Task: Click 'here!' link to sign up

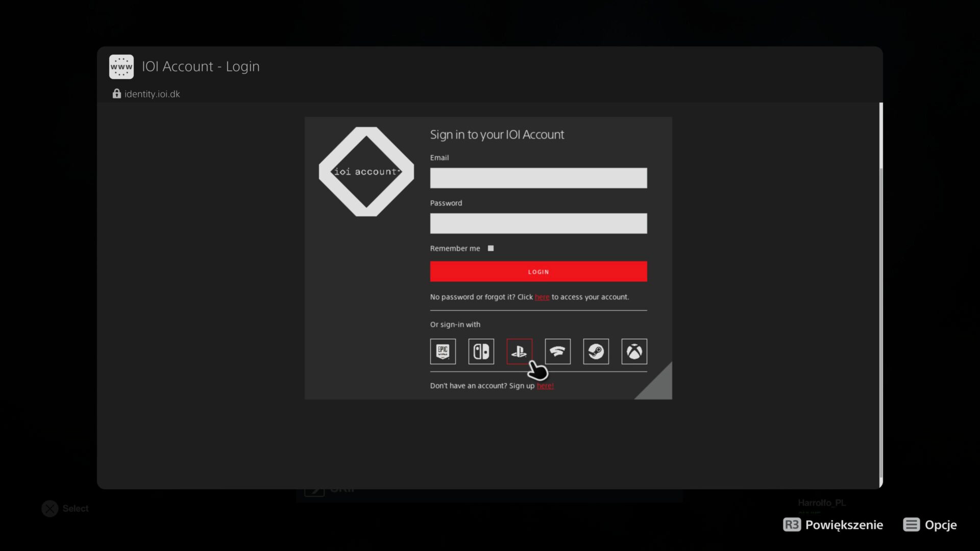Action: [545, 386]
